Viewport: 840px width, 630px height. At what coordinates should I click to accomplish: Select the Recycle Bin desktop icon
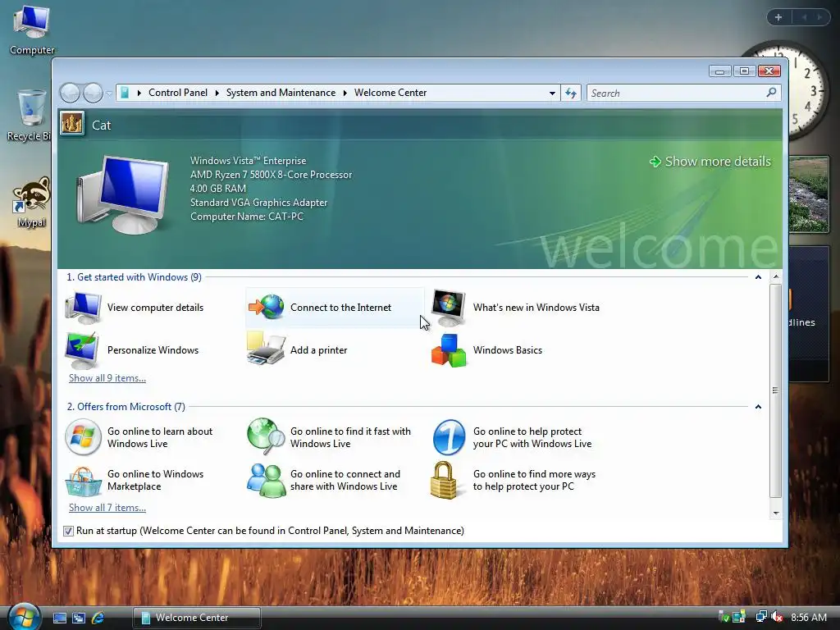pos(30,115)
